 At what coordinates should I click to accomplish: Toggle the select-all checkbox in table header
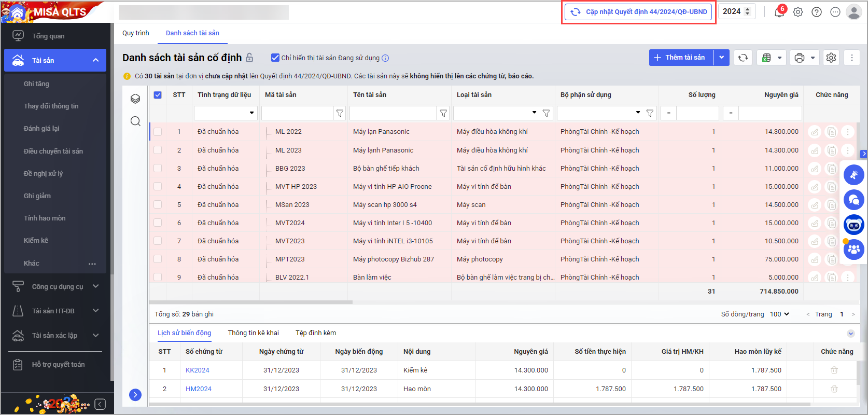158,95
